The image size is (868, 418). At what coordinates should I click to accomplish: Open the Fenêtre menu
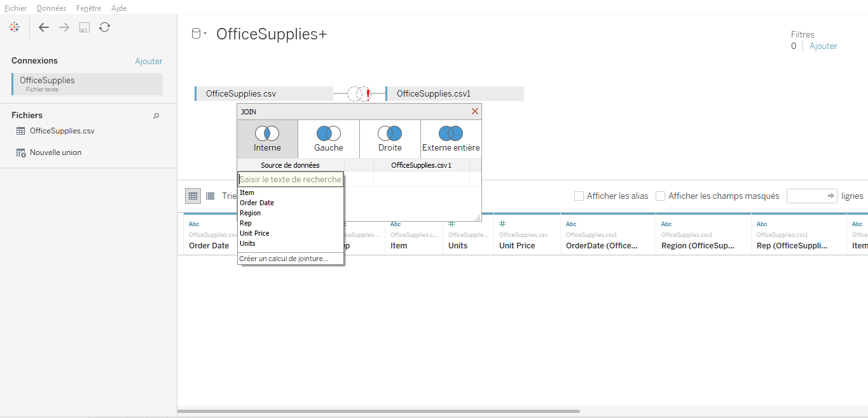[88, 8]
